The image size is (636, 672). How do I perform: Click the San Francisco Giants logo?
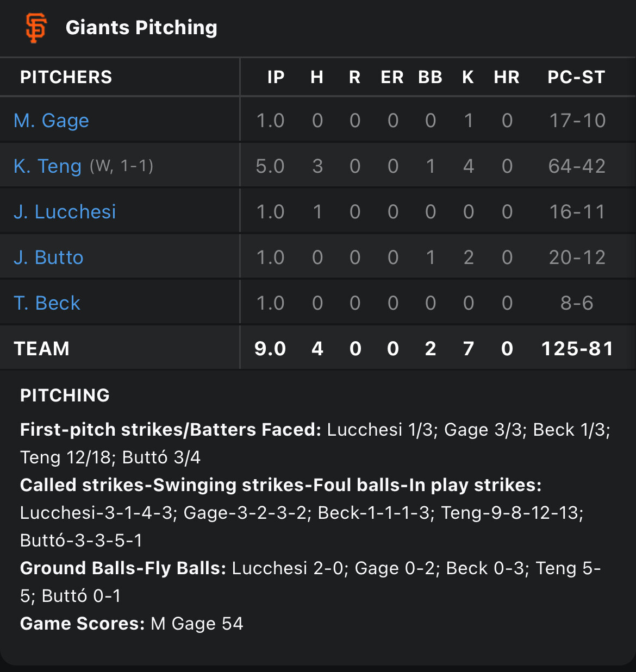[x=36, y=28]
